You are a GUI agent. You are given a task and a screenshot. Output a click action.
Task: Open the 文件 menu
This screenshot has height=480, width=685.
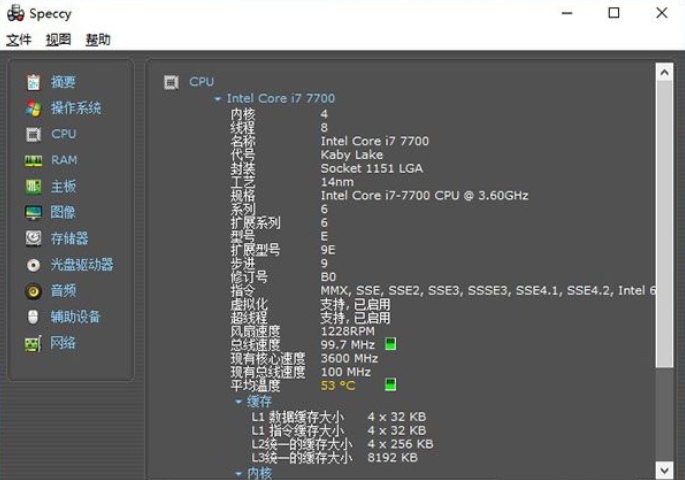tap(19, 40)
